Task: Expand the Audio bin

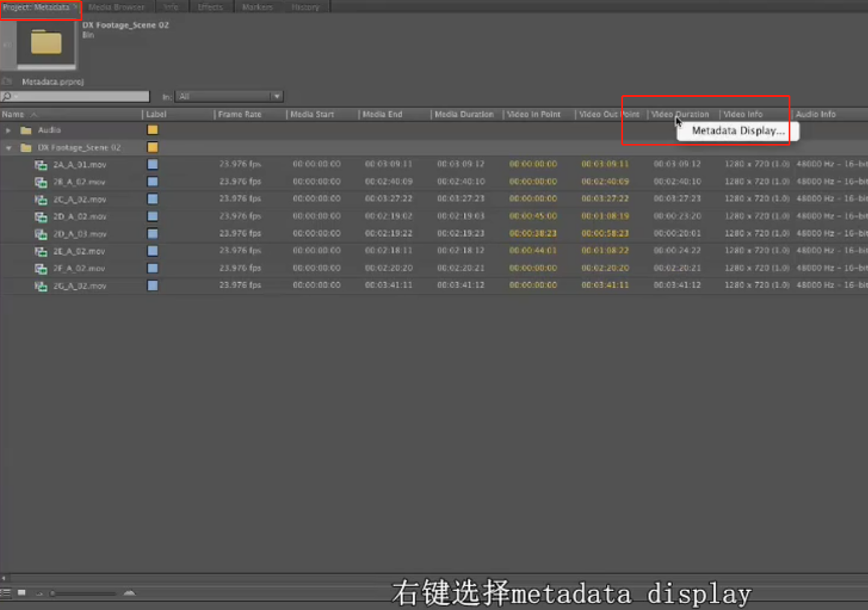Action: click(x=8, y=130)
